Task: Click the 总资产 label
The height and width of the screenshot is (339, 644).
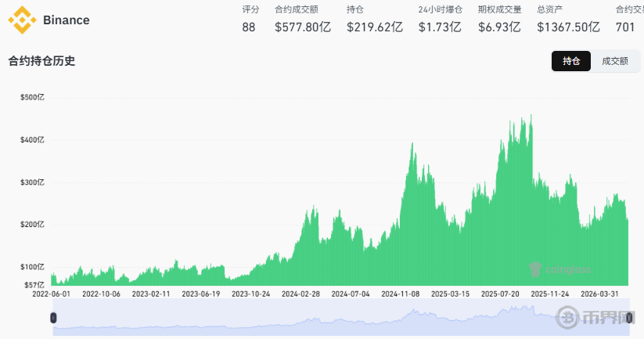Action: click(550, 9)
